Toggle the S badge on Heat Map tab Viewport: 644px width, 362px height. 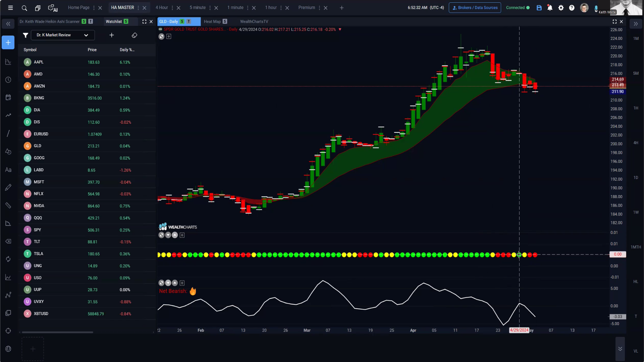point(225,21)
